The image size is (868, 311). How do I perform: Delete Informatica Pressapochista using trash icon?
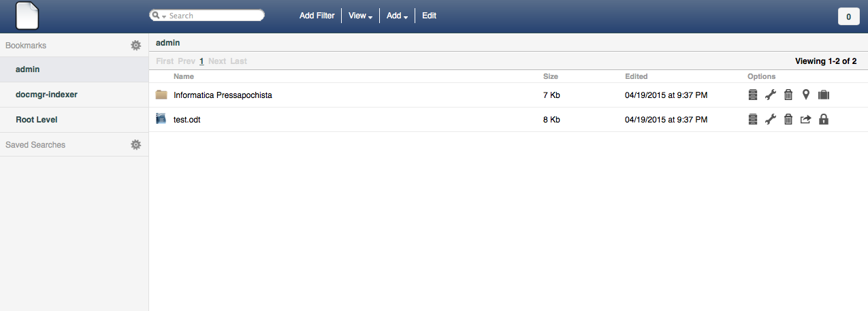tap(788, 95)
